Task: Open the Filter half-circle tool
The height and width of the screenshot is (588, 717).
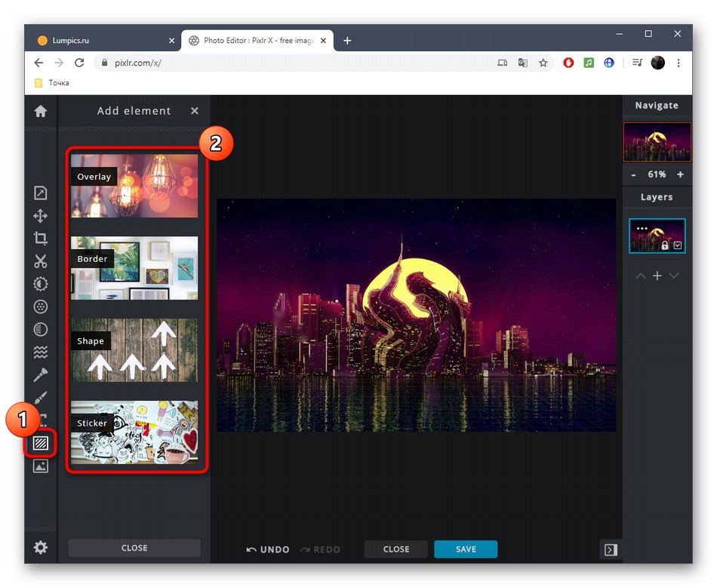Action: (40, 329)
